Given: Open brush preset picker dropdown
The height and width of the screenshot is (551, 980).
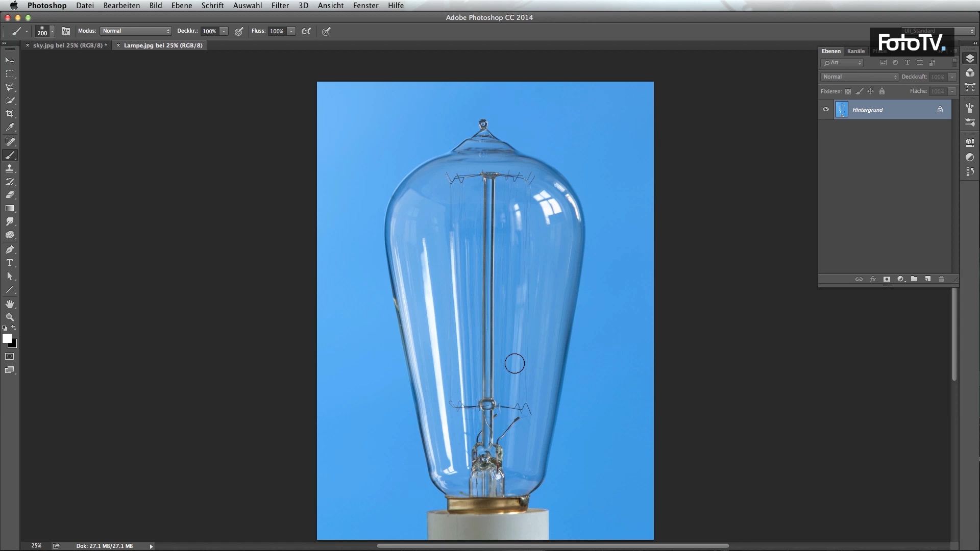Looking at the screenshot, I should tap(52, 31).
